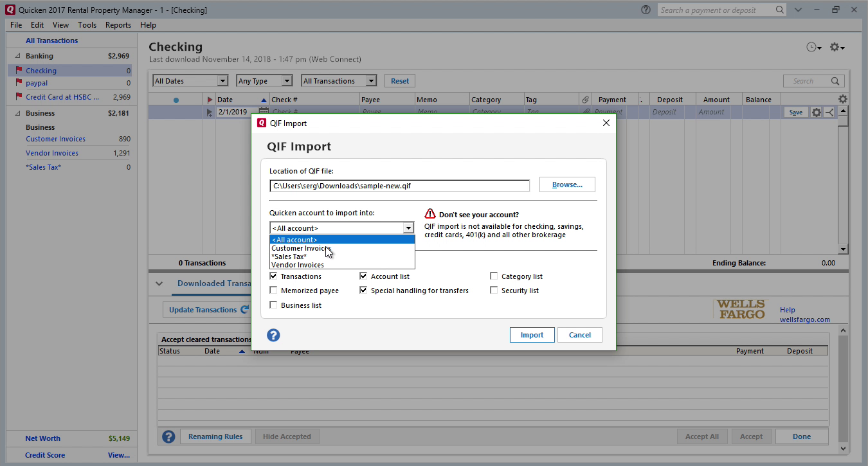Open the transaction row gear icon
Screen dimensions: 868x466
click(817, 112)
